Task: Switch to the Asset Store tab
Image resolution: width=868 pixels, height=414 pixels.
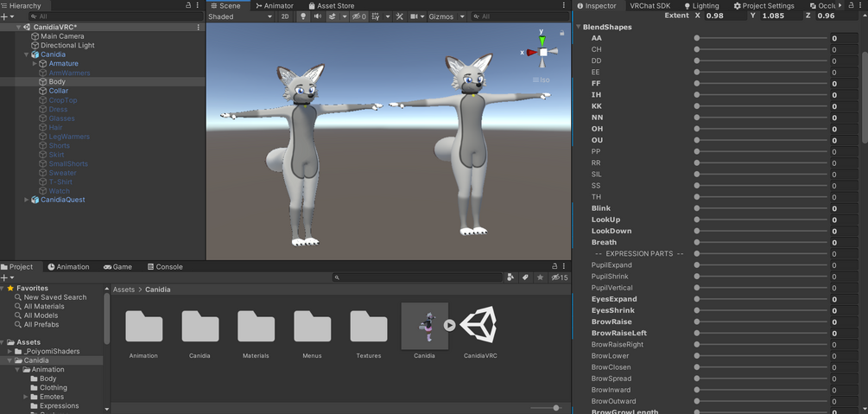Action: pos(332,5)
